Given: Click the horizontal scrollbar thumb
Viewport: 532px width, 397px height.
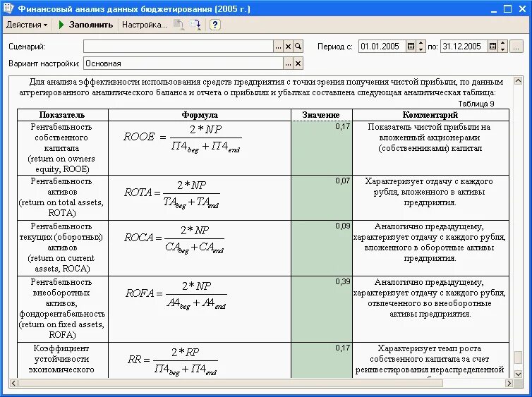Looking at the screenshot, I should coord(231,384).
